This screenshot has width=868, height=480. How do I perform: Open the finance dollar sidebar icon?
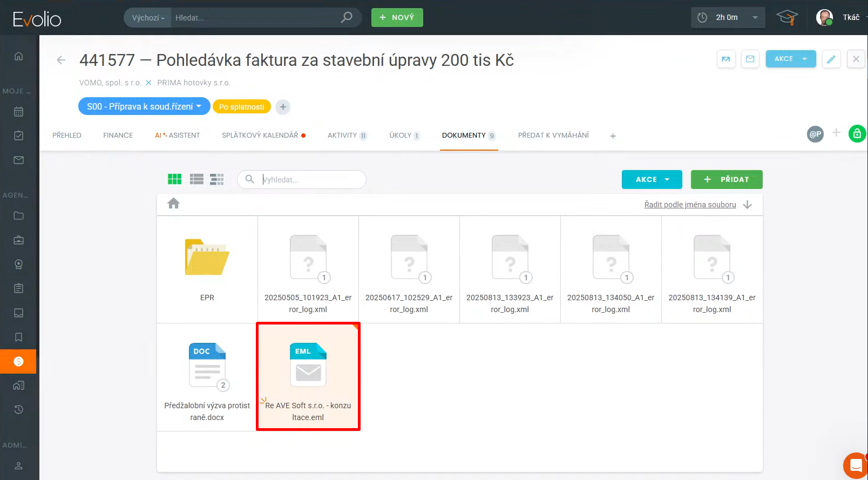(18, 361)
